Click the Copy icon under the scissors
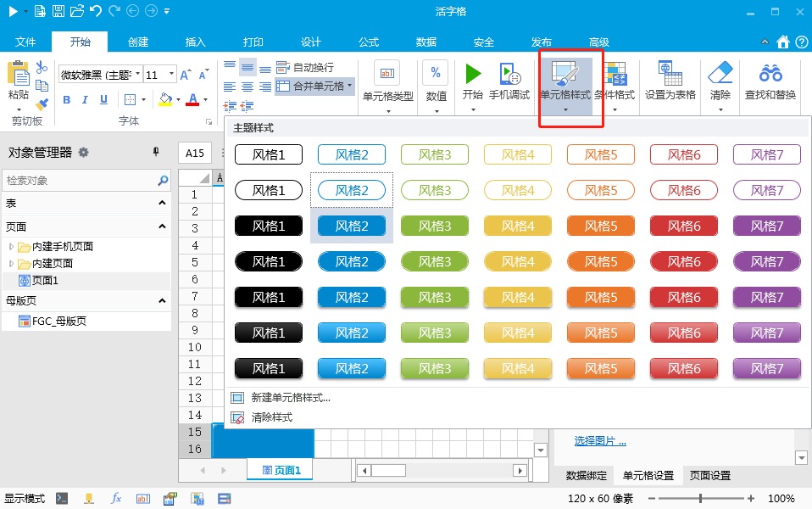 coord(42,86)
